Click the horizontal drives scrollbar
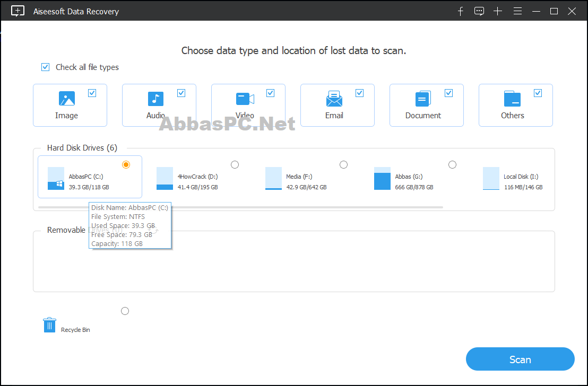Image resolution: width=588 pixels, height=386 pixels. 240,207
